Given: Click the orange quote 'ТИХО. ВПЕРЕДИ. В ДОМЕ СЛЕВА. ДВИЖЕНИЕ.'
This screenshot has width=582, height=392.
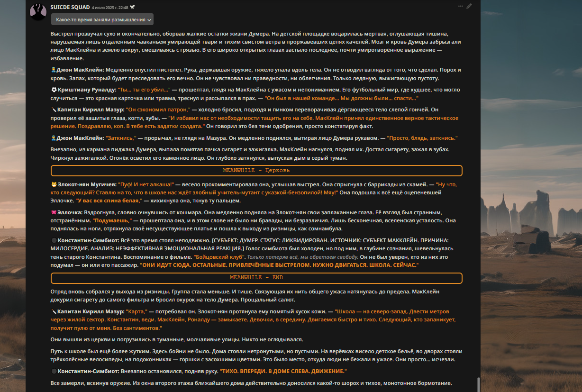Looking at the screenshot, I should click(284, 371).
